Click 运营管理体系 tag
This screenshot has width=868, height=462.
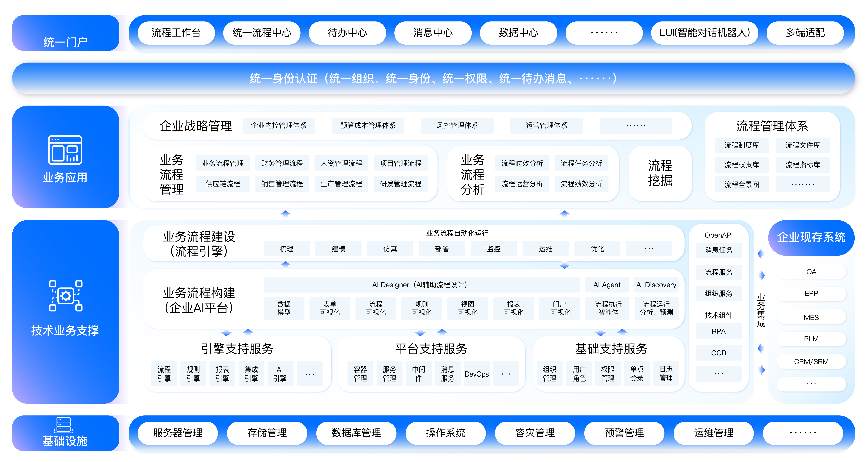pos(547,125)
